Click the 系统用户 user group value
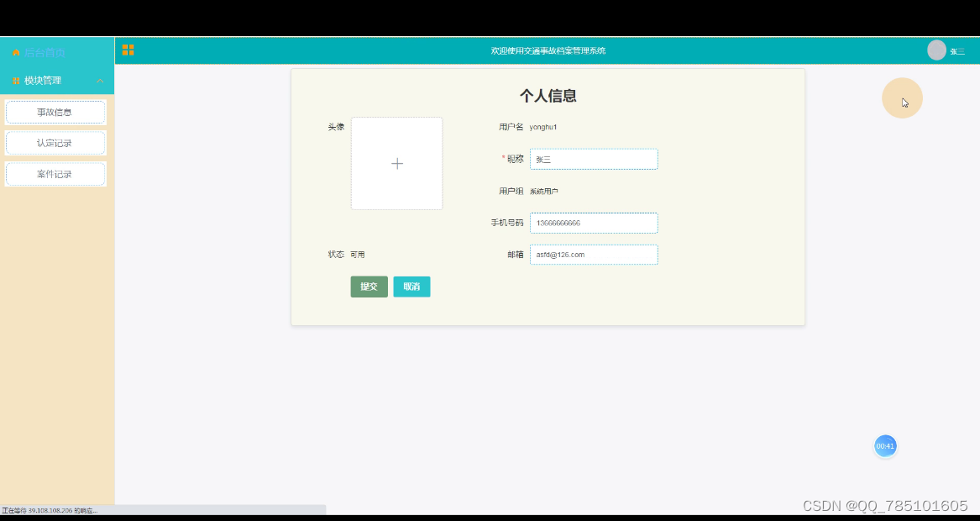 point(544,192)
